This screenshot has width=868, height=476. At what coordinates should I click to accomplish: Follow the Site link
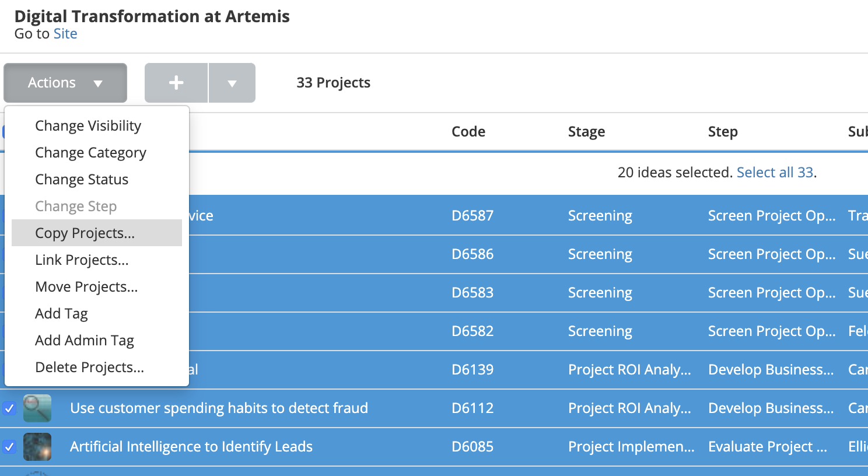click(65, 34)
